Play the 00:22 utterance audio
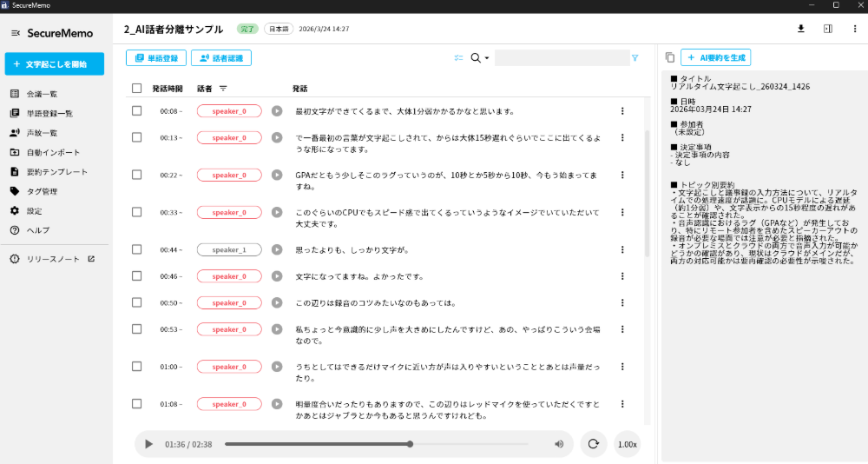 (x=277, y=175)
